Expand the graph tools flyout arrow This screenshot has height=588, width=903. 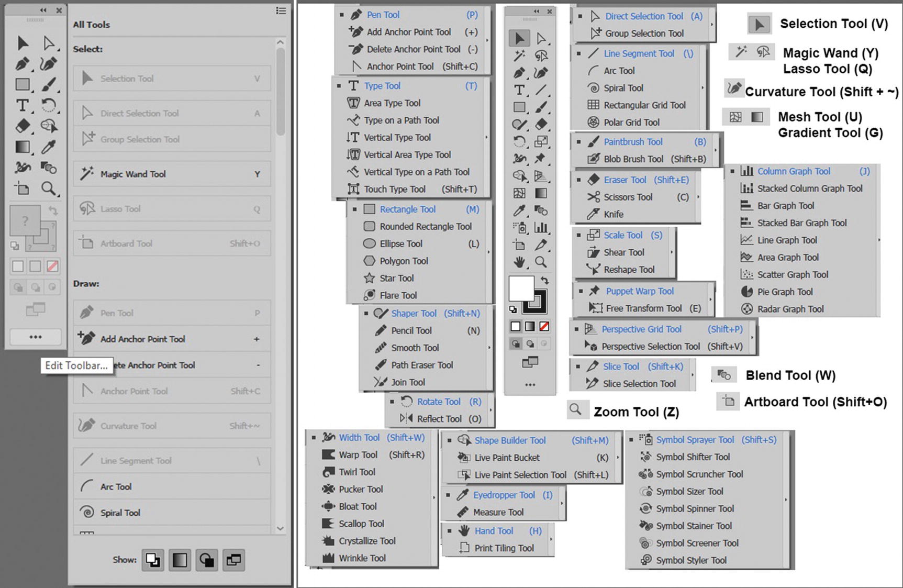(879, 240)
